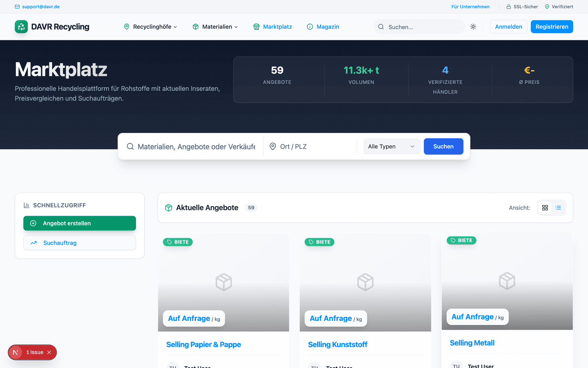This screenshot has height=368, width=588.
Task: Toggle the light/dark theme sun icon
Action: coord(473,26)
